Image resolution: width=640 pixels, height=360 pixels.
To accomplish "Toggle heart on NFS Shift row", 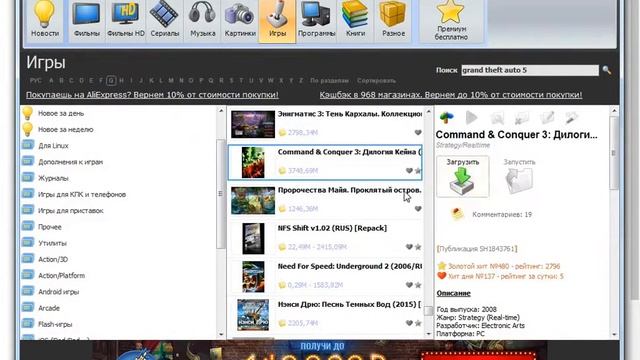I will point(409,247).
